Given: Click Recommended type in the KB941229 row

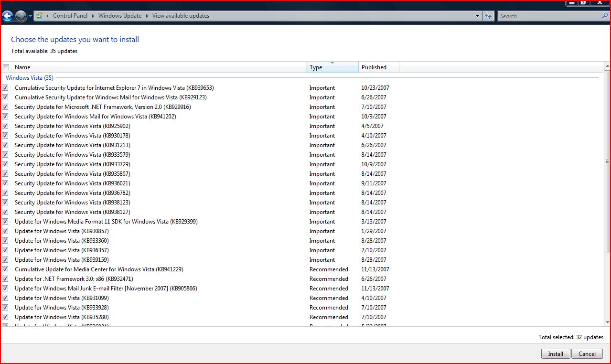Looking at the screenshot, I should (x=329, y=269).
